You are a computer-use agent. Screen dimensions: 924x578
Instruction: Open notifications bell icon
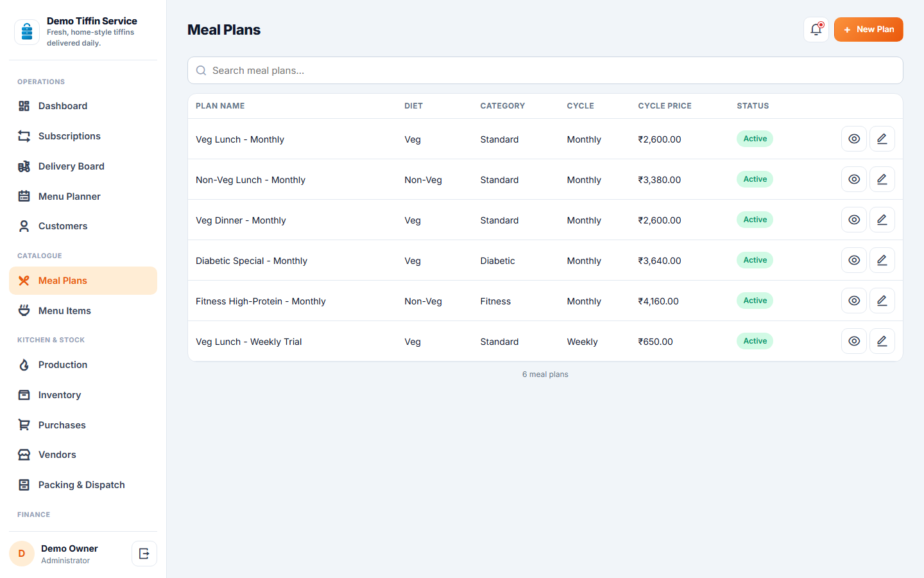point(816,30)
